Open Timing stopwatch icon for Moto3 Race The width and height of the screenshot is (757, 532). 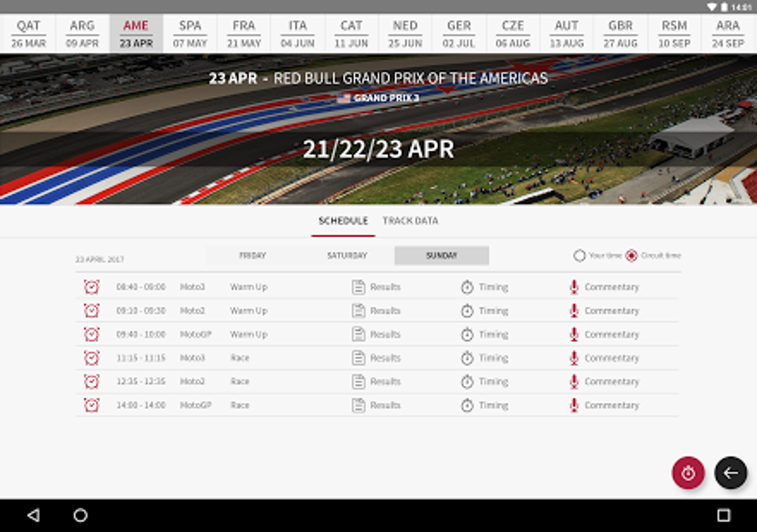pos(467,358)
